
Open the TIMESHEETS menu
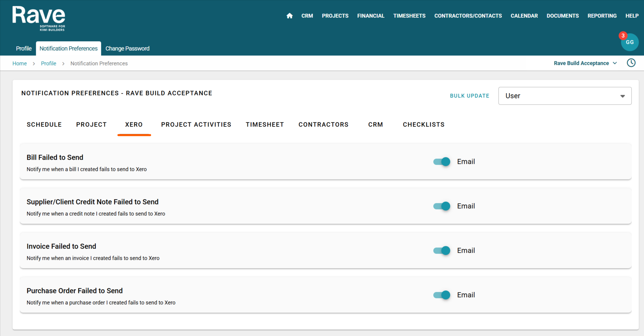[409, 16]
